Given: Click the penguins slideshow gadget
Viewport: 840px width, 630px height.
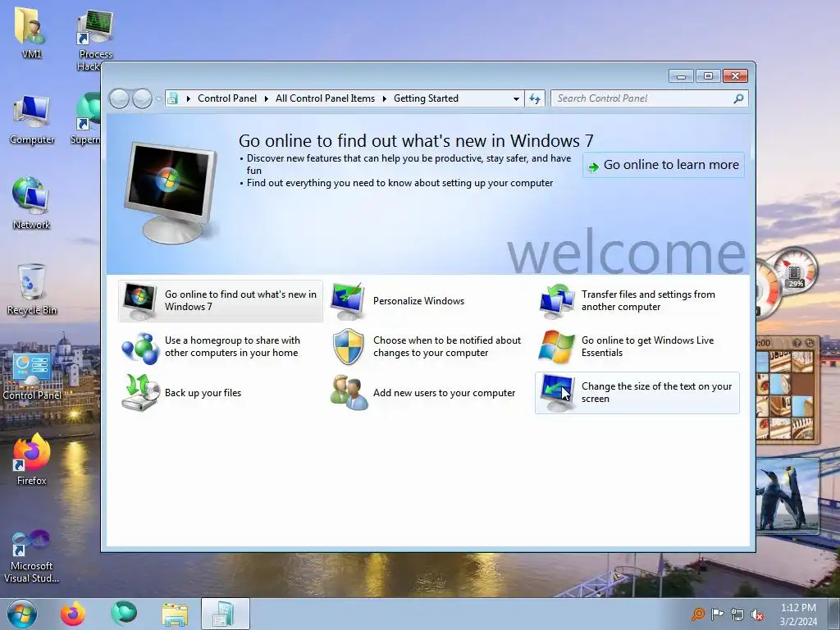Looking at the screenshot, I should click(x=787, y=495).
